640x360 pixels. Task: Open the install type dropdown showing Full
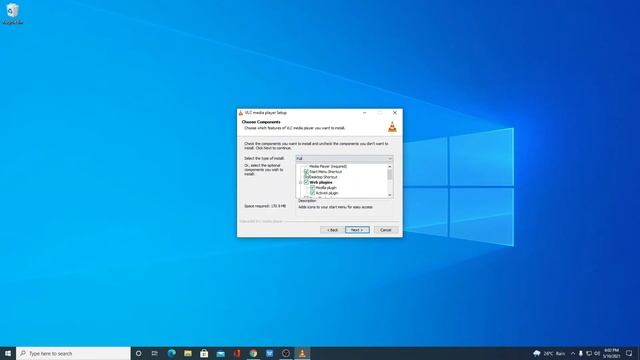click(x=344, y=158)
